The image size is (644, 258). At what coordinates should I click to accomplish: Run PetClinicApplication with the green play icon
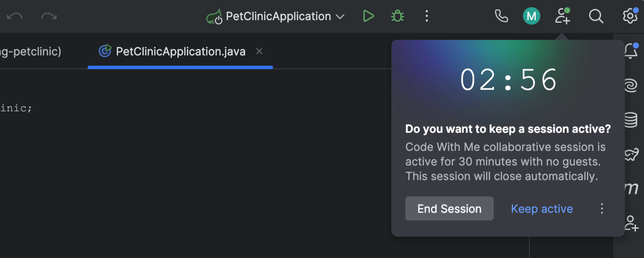368,17
